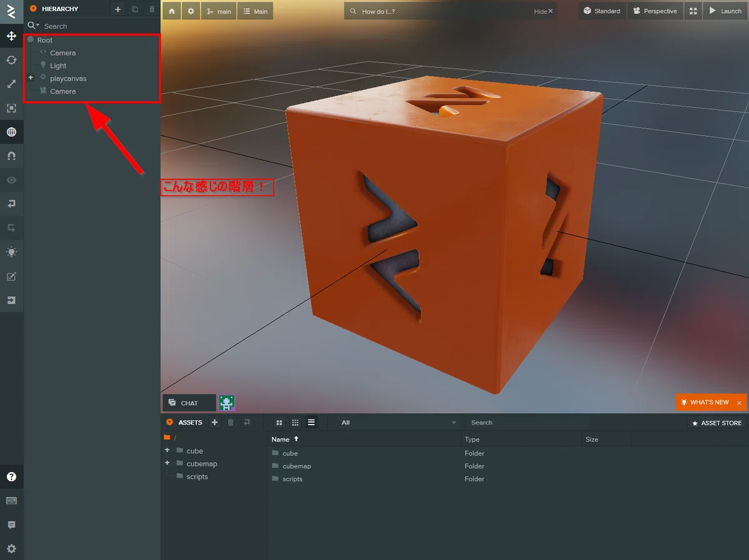Expand the playcanvas entity
This screenshot has height=560, width=749.
pos(31,78)
